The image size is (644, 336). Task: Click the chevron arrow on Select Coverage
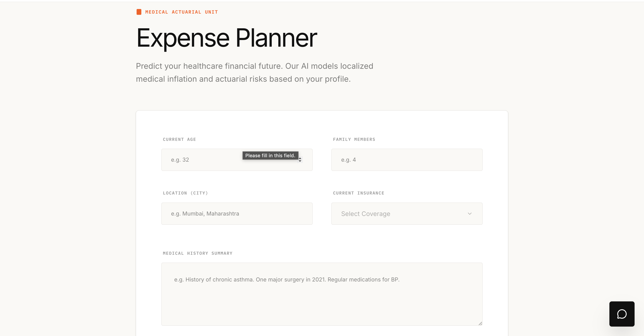point(469,214)
